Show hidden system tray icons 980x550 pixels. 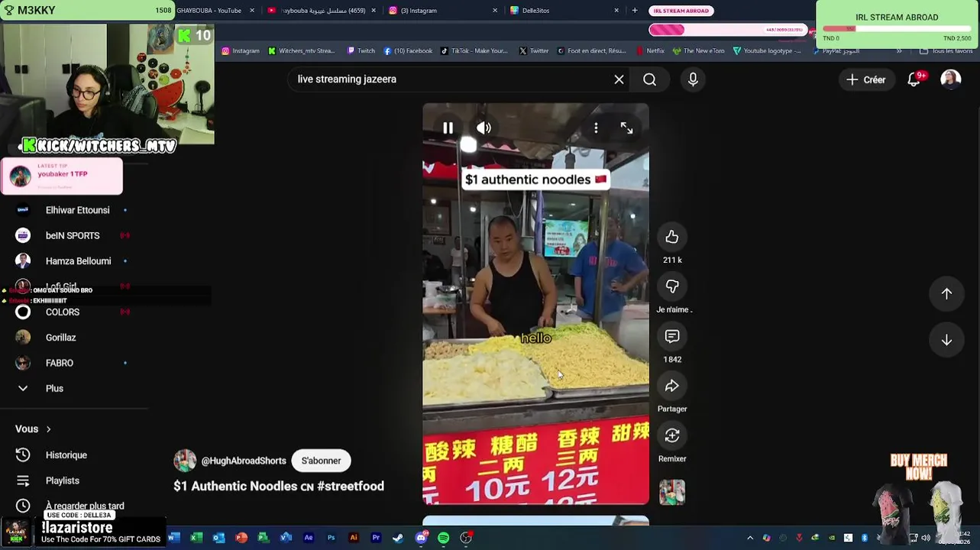point(750,538)
